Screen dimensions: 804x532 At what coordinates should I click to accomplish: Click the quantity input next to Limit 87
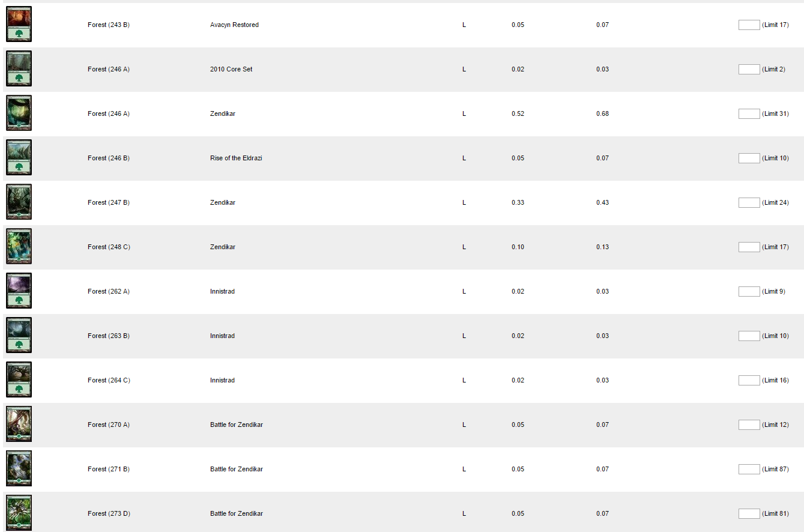pos(749,469)
